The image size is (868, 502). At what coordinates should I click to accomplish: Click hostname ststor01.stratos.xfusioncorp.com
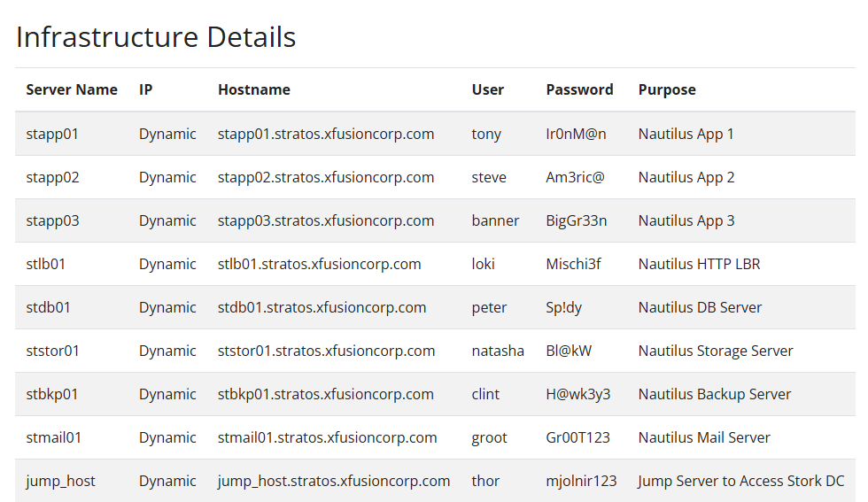click(x=326, y=351)
